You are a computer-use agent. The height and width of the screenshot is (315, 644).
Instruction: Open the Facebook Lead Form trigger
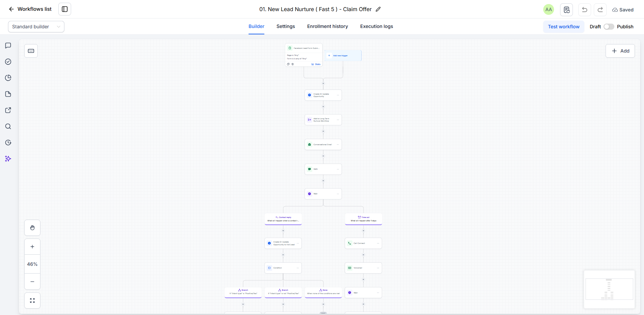[304, 55]
